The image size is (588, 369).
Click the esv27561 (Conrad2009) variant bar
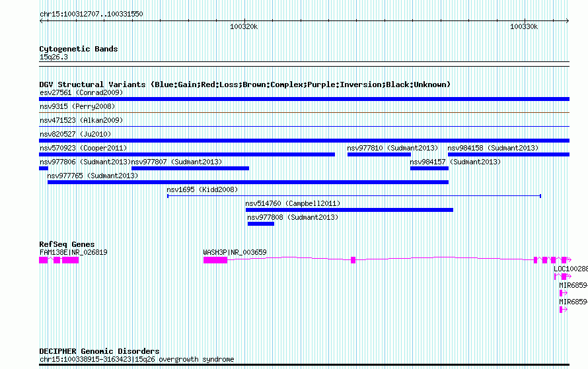coord(304,99)
